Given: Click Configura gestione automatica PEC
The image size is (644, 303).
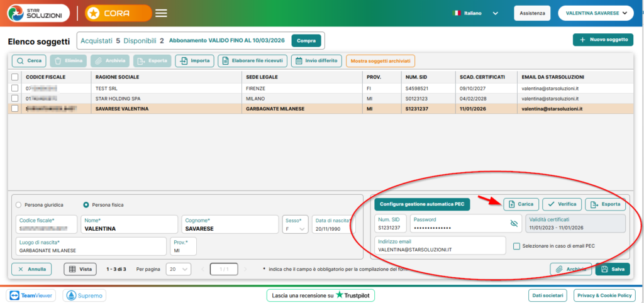Looking at the screenshot, I should click(x=422, y=204).
